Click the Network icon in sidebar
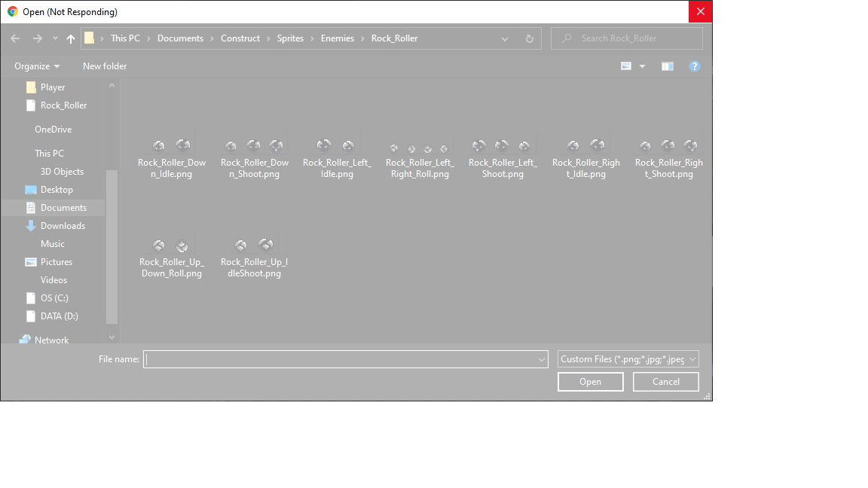 25,339
